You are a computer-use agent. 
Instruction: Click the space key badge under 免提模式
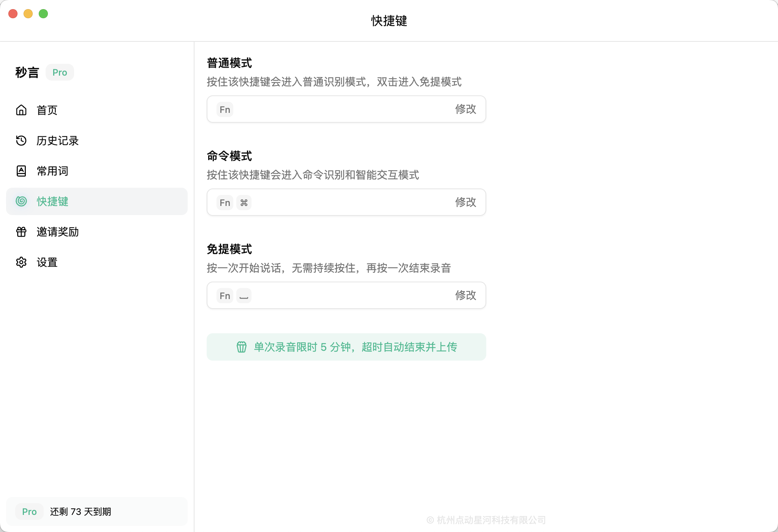coord(244,296)
